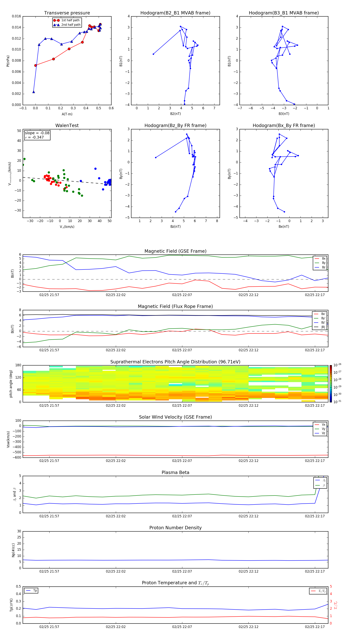Select 'Hodogram(B3_B1 MVAB frame)' title
The height and width of the screenshot is (644, 351).
click(284, 13)
